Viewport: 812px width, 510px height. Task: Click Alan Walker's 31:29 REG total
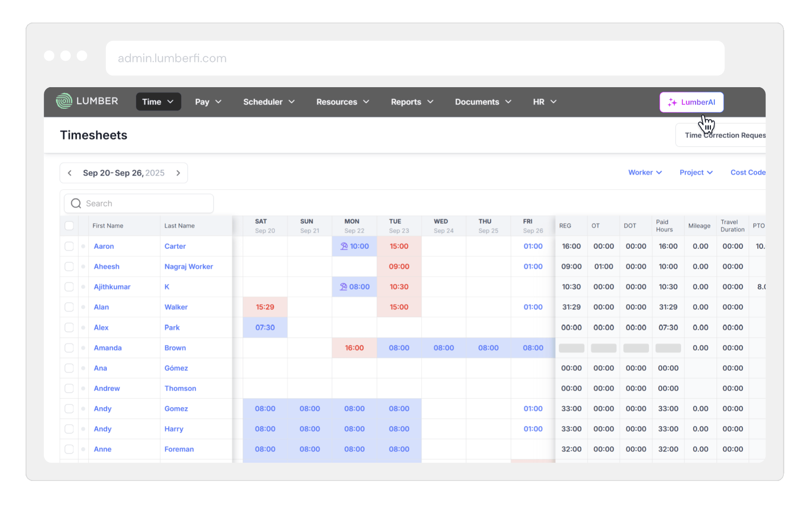pos(571,307)
